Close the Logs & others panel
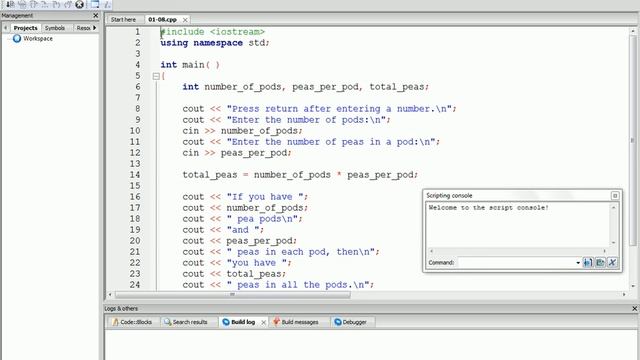 pyautogui.click(x=635, y=309)
